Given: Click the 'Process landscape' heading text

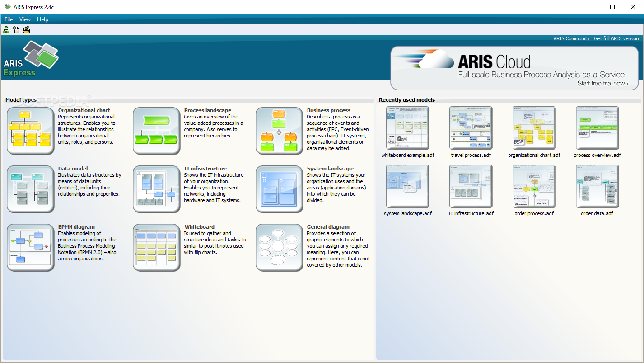Looking at the screenshot, I should (207, 110).
